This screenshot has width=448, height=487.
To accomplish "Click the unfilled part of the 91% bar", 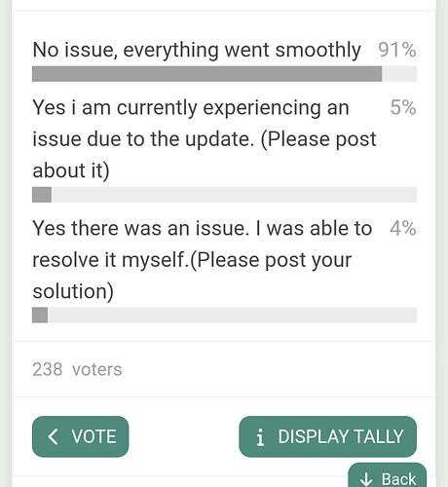I will click(399, 74).
